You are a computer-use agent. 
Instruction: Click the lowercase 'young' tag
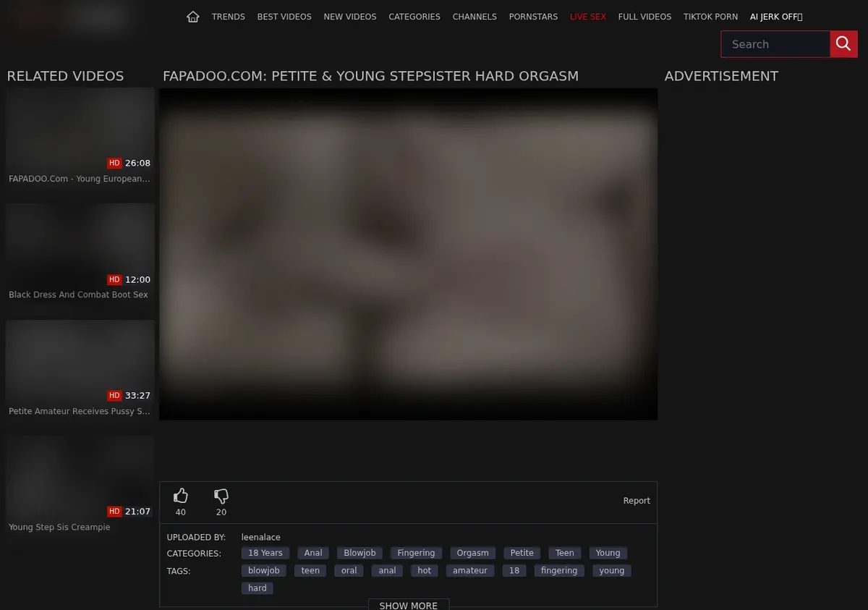612,571
